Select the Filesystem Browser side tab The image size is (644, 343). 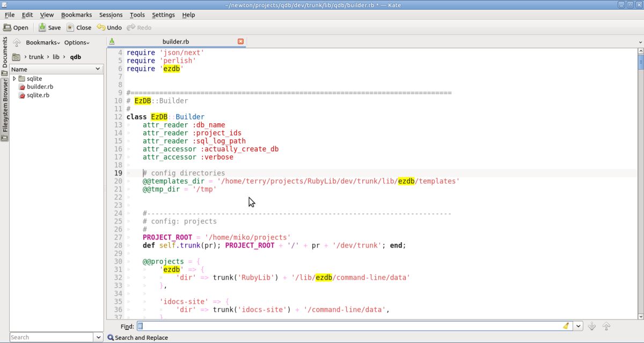click(4, 110)
